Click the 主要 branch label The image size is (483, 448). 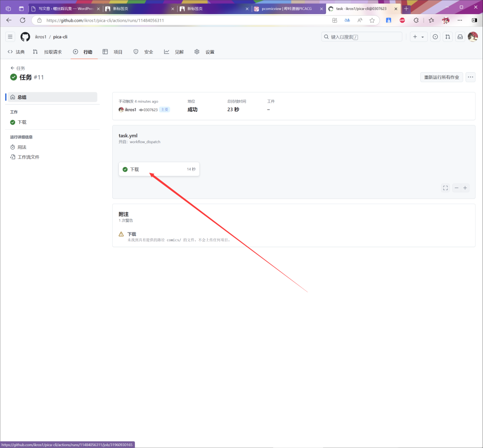point(165,109)
